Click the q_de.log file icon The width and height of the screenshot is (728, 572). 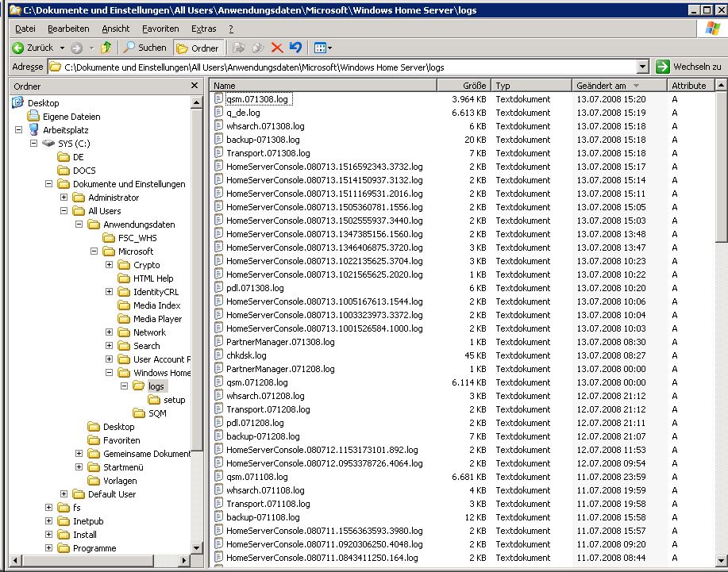click(218, 113)
